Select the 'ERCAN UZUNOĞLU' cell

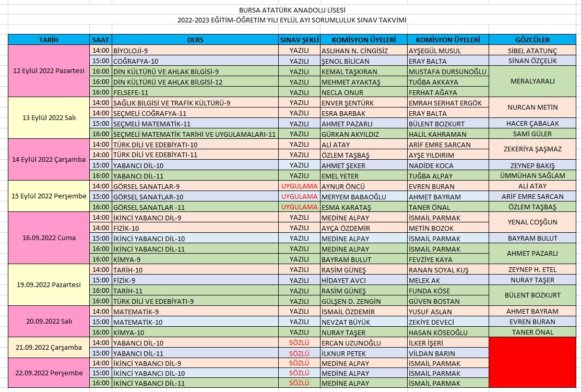pyautogui.click(x=363, y=343)
